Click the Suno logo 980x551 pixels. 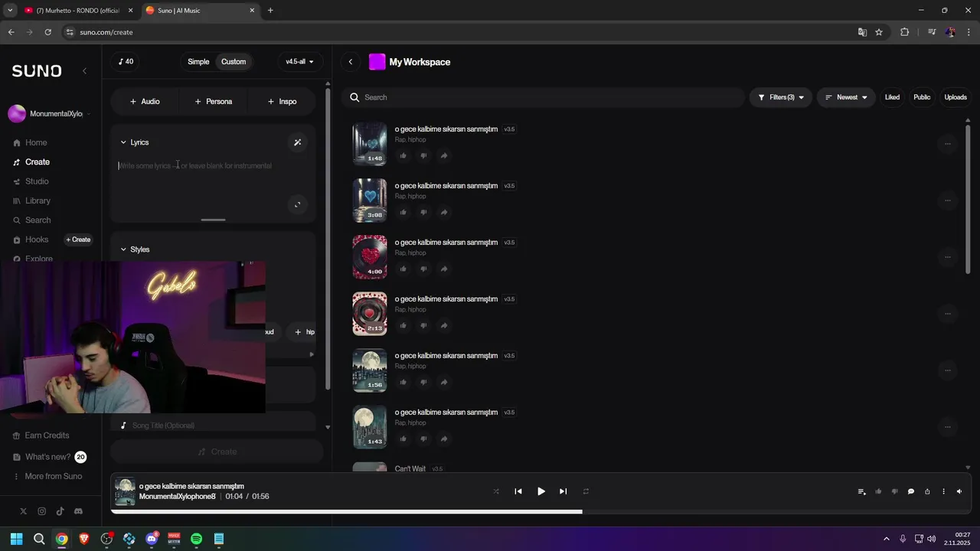[x=37, y=70]
